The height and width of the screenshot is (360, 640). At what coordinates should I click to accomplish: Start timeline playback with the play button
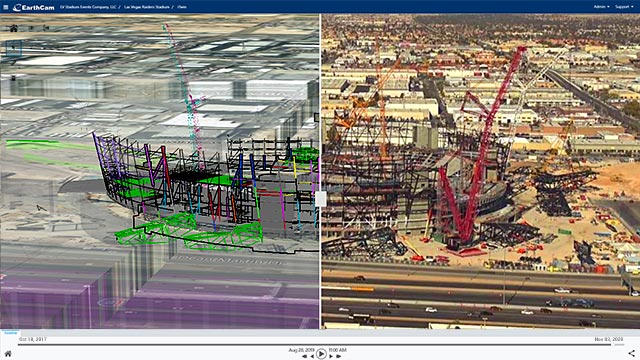321,353
